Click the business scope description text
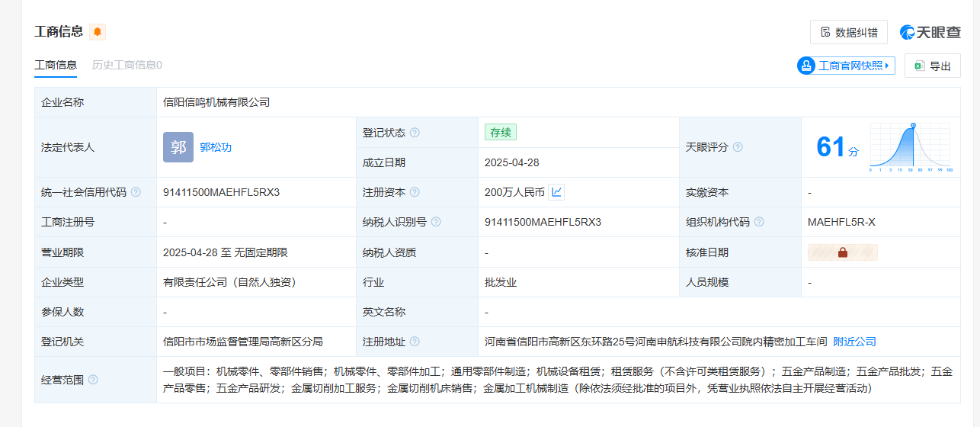 558,380
